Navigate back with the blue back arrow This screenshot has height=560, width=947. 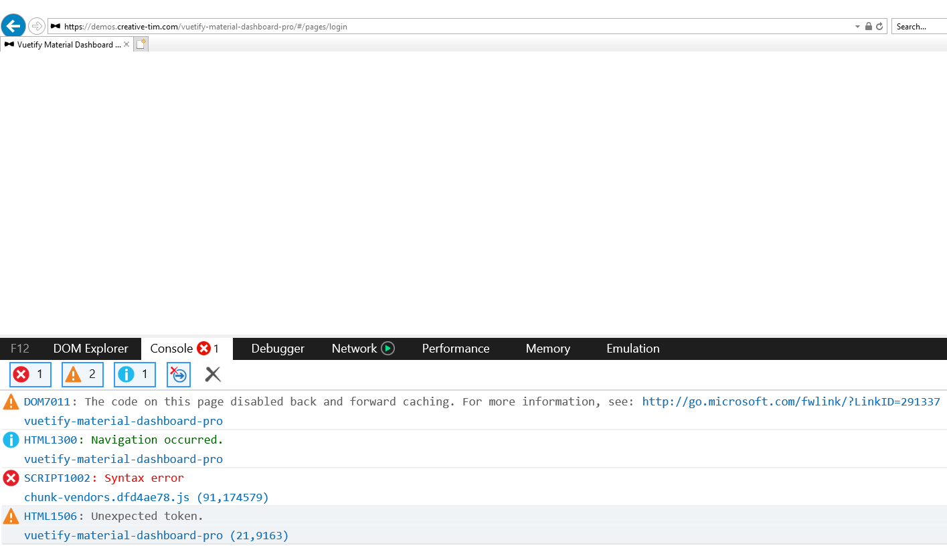coord(13,25)
